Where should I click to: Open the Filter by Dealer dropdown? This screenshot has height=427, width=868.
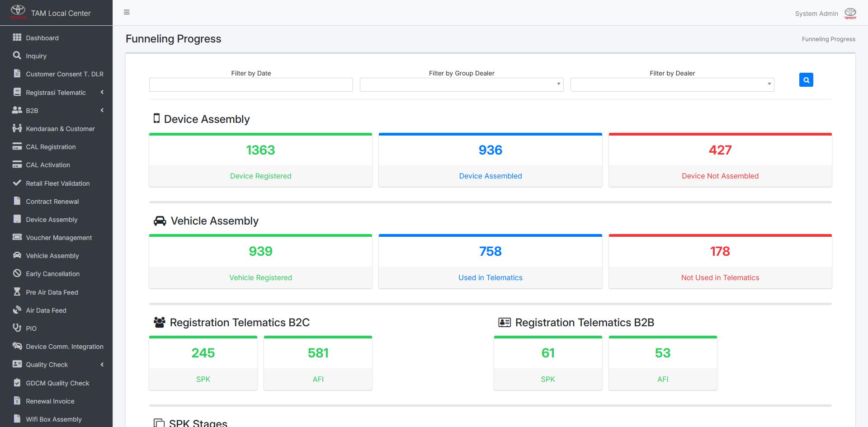[x=672, y=84]
